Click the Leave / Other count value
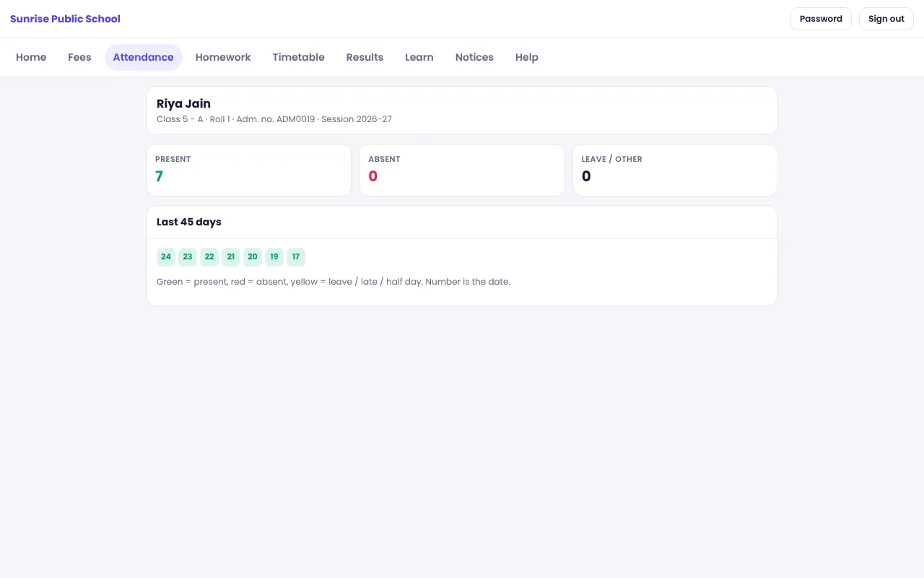The width and height of the screenshot is (924, 578). [x=586, y=176]
